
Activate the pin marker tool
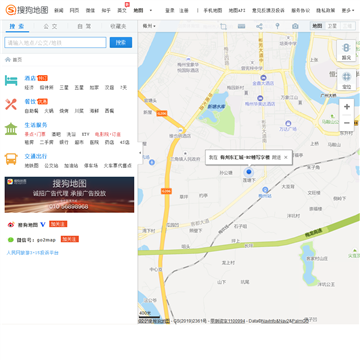[x=277, y=26]
